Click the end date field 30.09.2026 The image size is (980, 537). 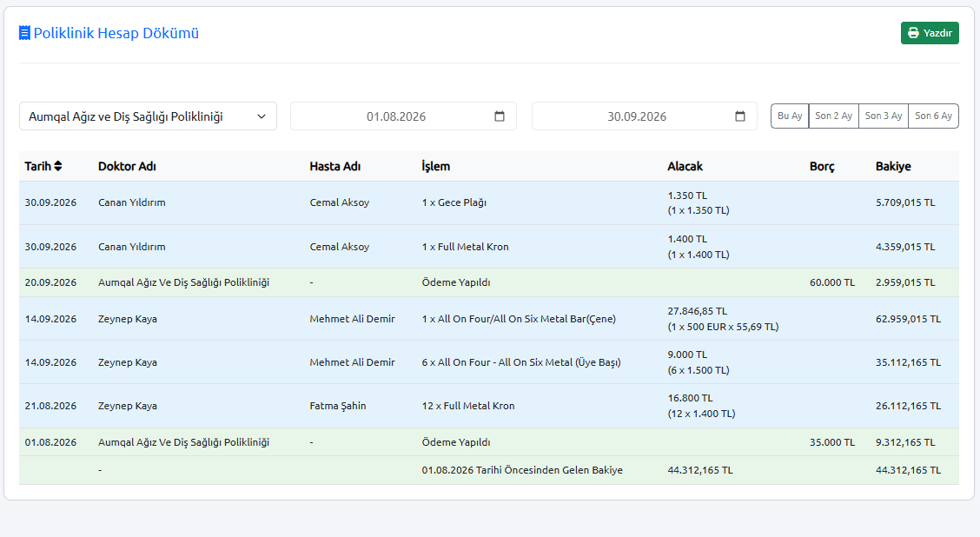tap(645, 116)
